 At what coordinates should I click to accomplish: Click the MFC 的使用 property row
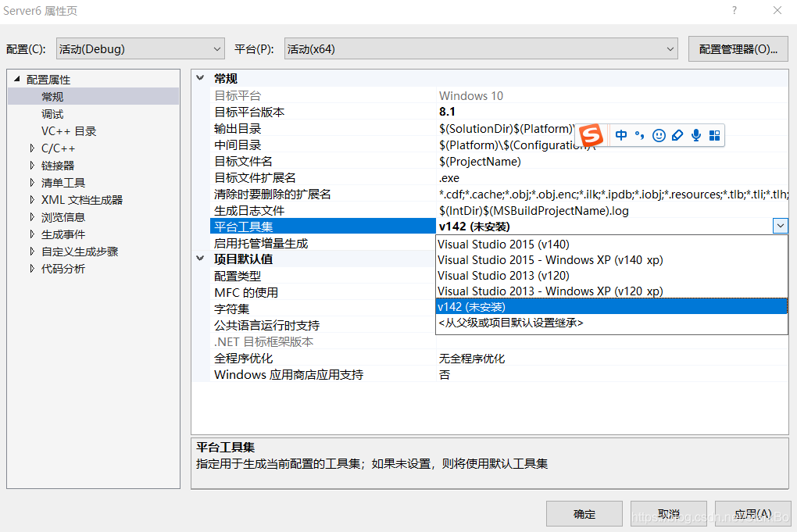pyautogui.click(x=323, y=292)
